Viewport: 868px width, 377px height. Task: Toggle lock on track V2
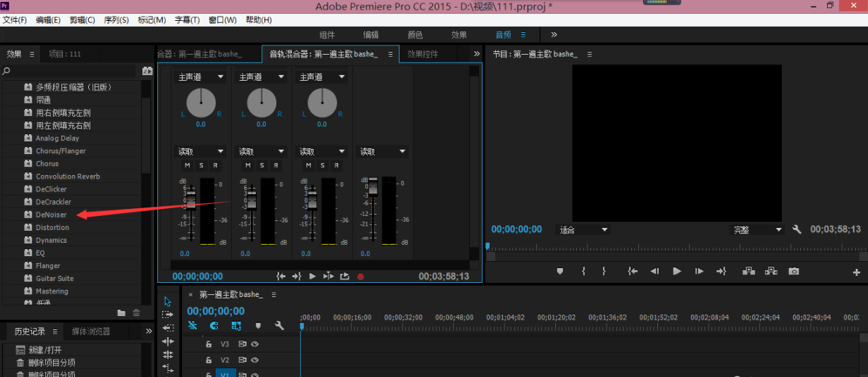pyautogui.click(x=208, y=360)
